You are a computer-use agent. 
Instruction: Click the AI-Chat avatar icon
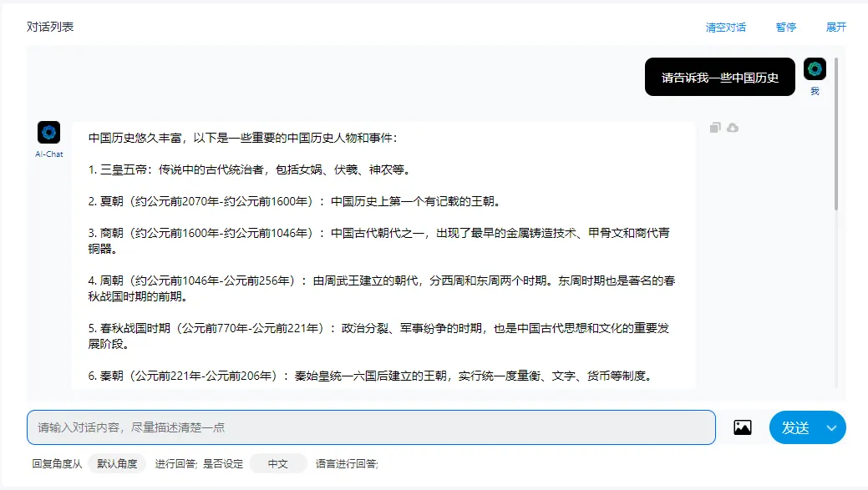pyautogui.click(x=49, y=132)
